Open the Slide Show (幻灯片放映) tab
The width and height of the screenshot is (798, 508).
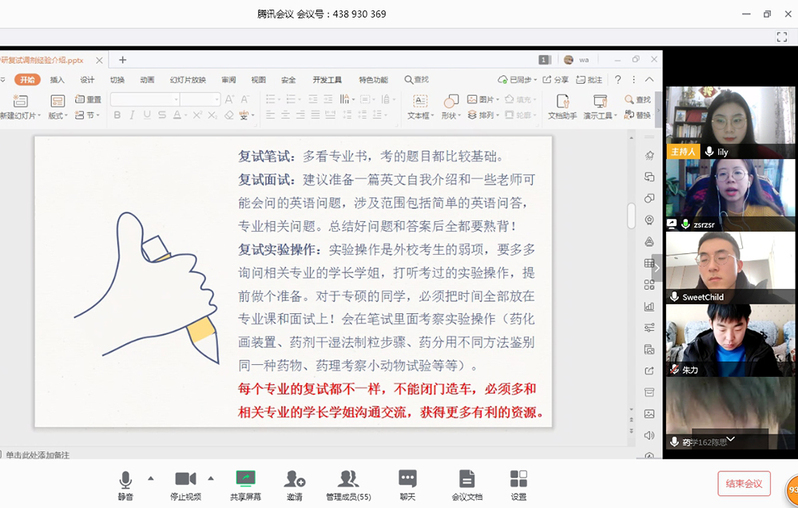tap(187, 79)
